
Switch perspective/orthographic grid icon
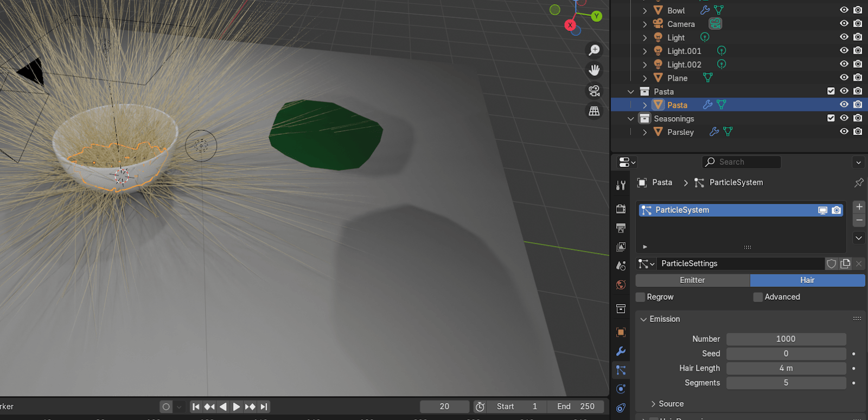595,111
